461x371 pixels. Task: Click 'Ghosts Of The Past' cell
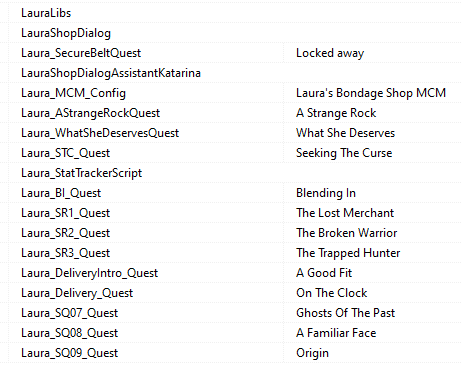[345, 313]
